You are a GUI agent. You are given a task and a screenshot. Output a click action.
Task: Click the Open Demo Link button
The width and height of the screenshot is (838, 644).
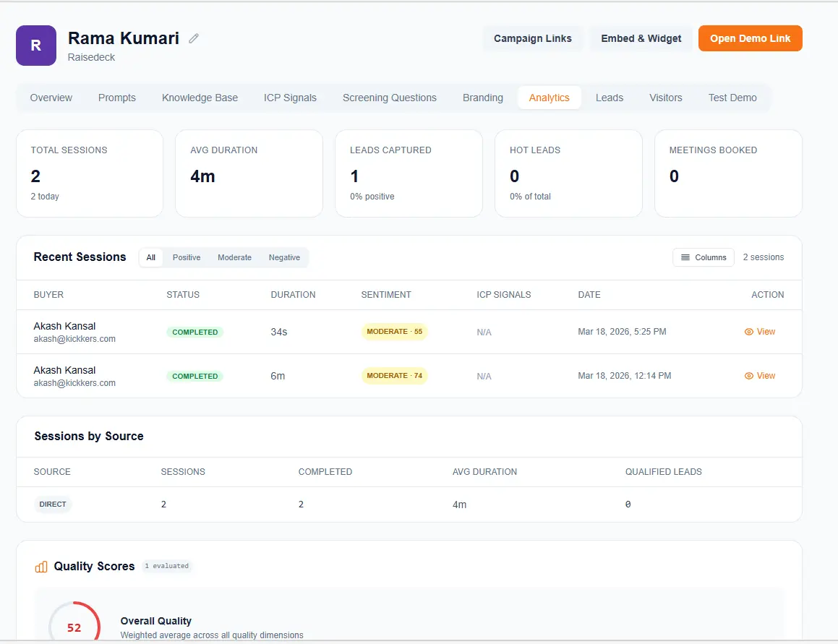750,38
